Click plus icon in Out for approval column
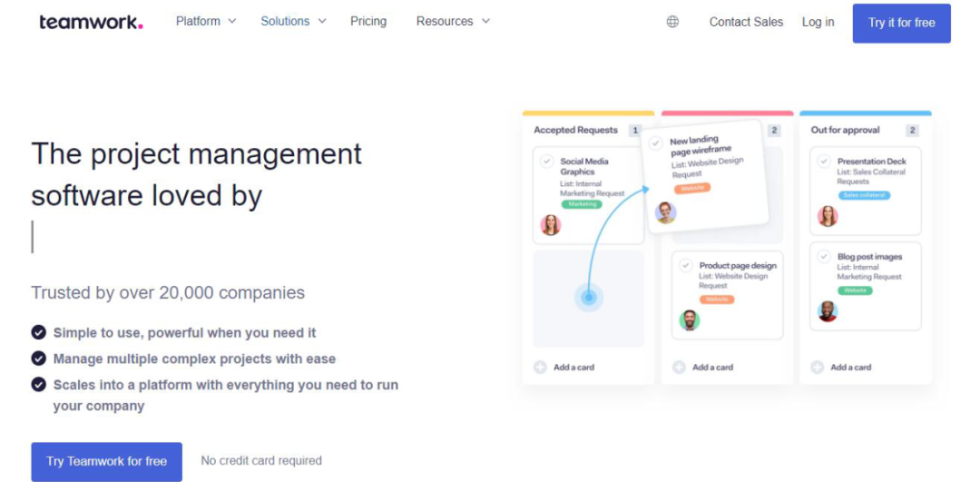The image size is (980, 482). (817, 368)
